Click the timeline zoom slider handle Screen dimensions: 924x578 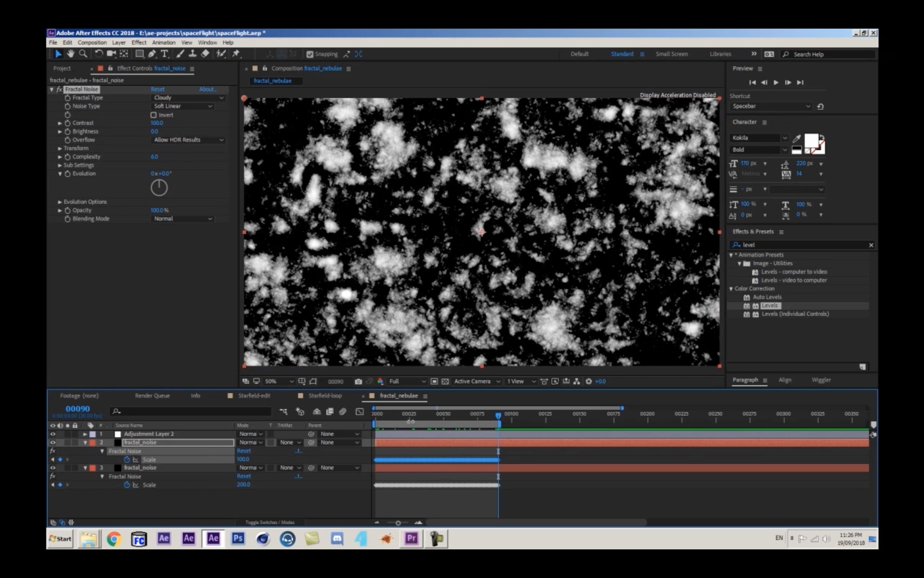coord(398,523)
